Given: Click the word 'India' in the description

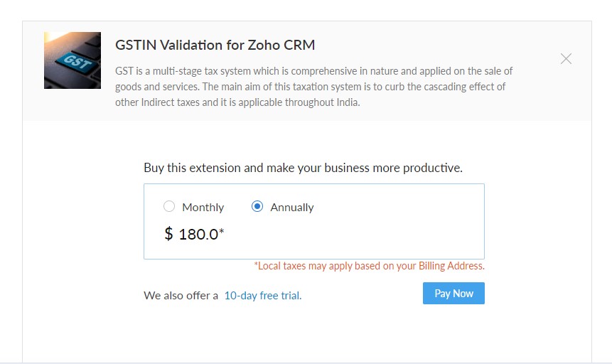Looking at the screenshot, I should [x=347, y=102].
